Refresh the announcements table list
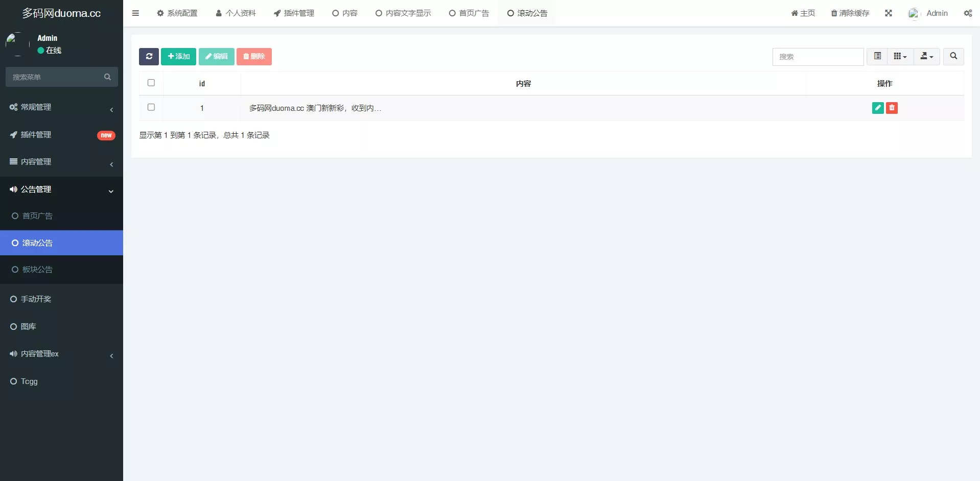This screenshot has width=980, height=481. (x=148, y=56)
